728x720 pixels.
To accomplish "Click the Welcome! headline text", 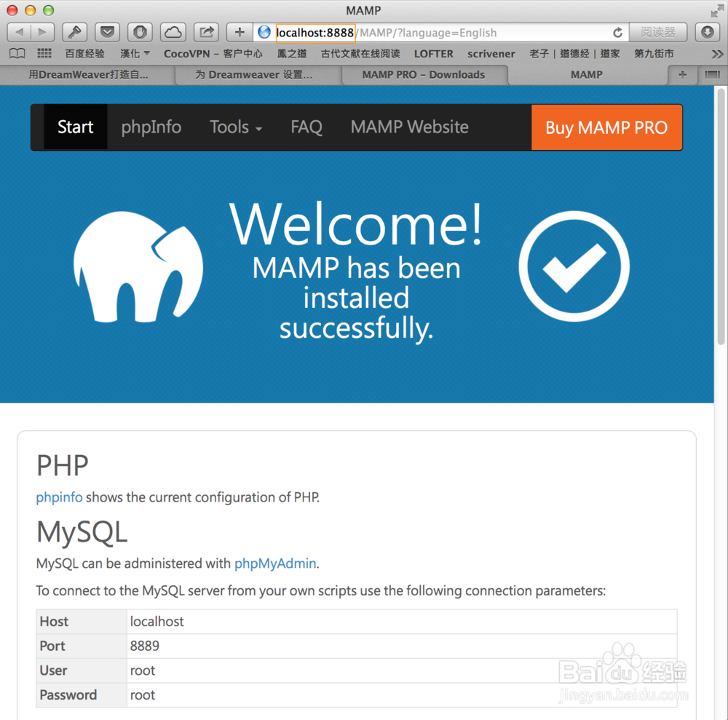I will [x=356, y=223].
